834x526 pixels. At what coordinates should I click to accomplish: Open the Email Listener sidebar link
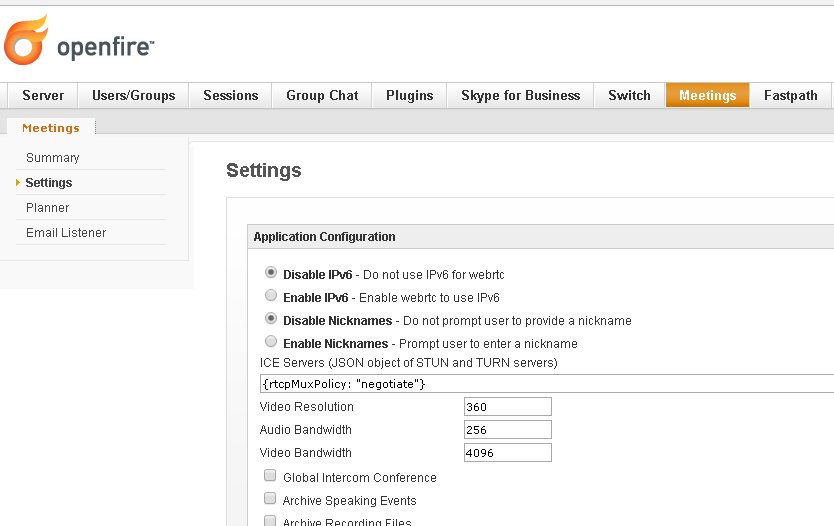click(x=66, y=233)
